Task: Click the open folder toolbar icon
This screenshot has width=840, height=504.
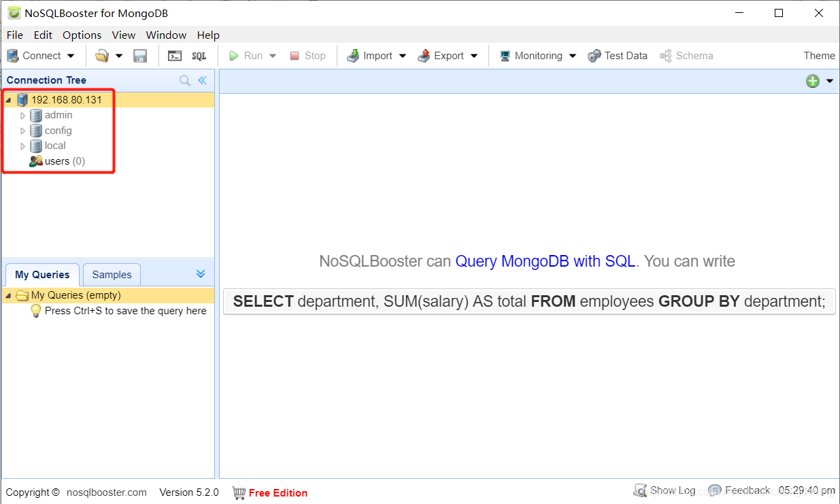Action: (x=102, y=56)
